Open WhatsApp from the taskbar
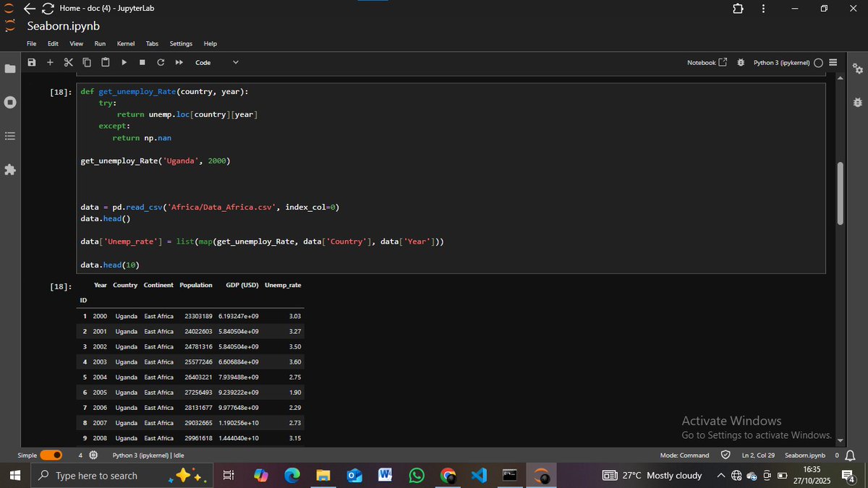 tap(417, 475)
